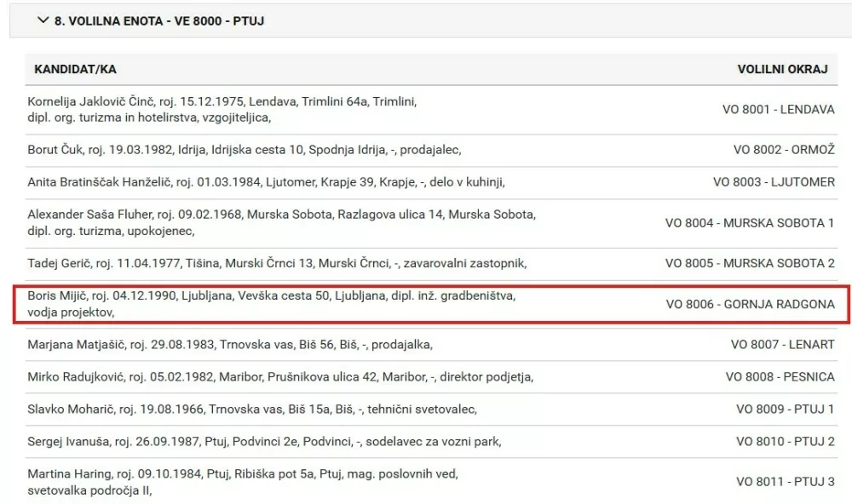Click 'VO 8003 - LJUTOMER' cell
Screen dimensions: 852x504
[774, 182]
